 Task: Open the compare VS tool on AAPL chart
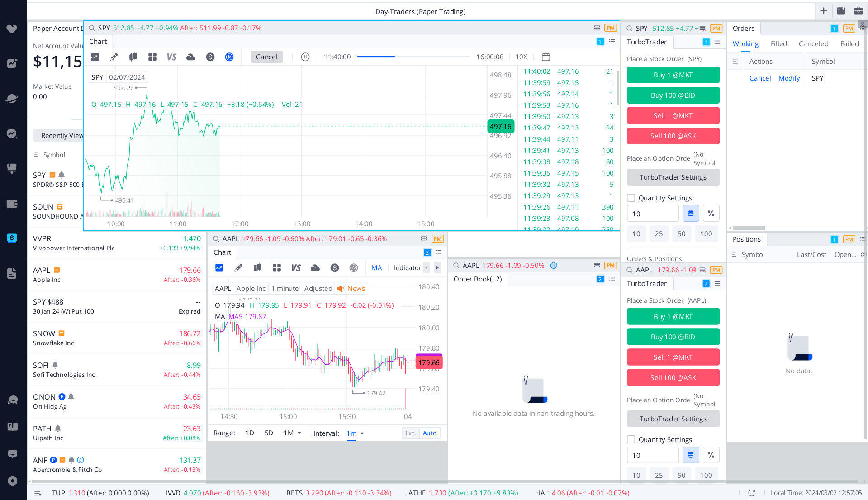click(x=296, y=267)
